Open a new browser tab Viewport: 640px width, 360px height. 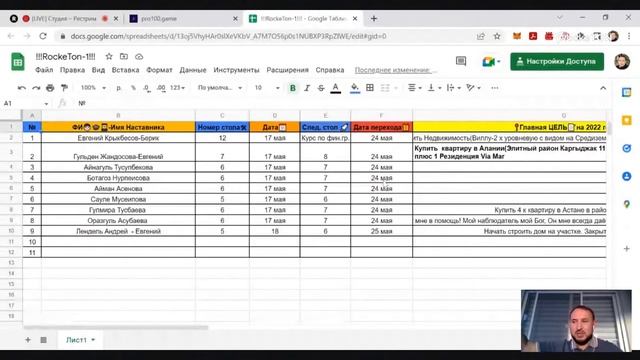pos(374,18)
